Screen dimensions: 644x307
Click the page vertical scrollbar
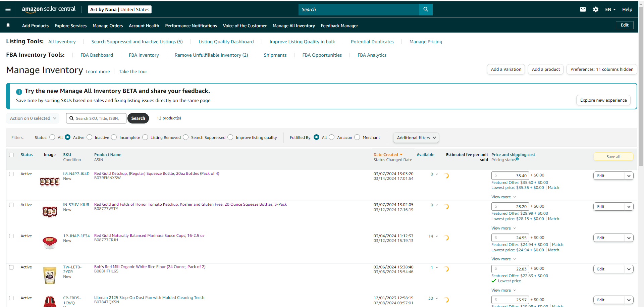(x=641, y=87)
